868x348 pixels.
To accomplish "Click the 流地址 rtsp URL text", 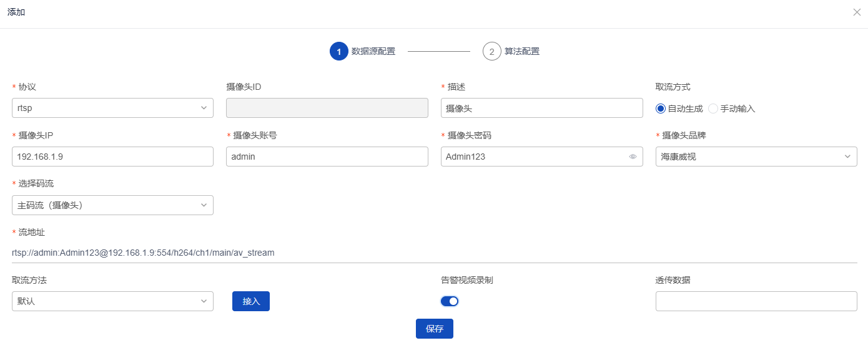I will point(143,253).
